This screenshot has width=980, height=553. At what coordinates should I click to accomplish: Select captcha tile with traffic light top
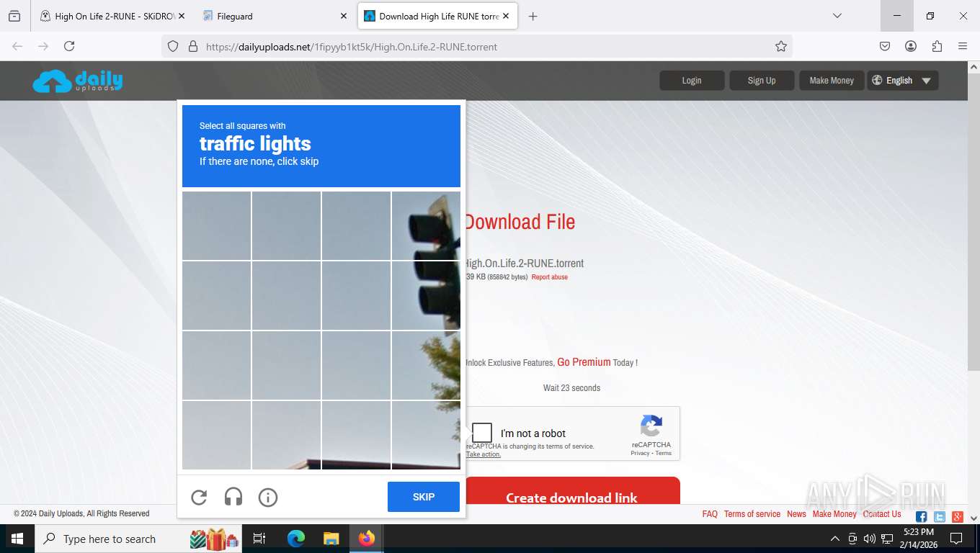426,226
